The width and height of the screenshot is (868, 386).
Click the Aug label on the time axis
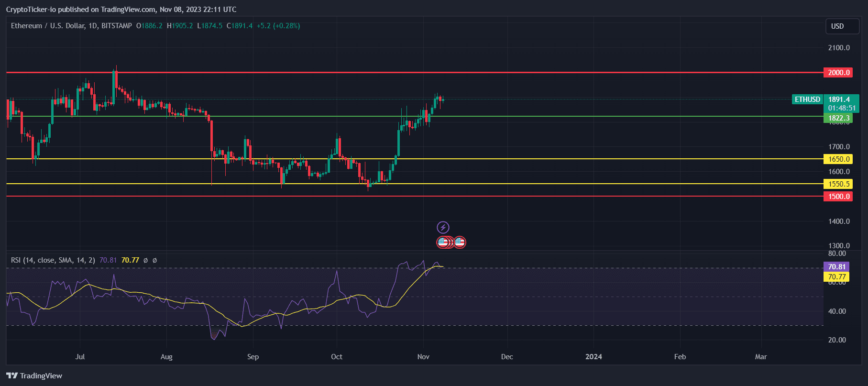166,357
